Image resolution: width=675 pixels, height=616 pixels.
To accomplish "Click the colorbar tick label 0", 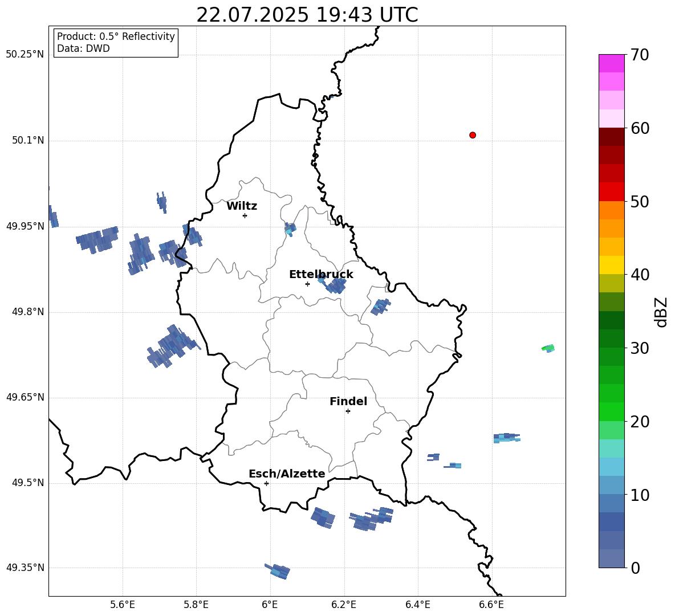I will coord(636,568).
